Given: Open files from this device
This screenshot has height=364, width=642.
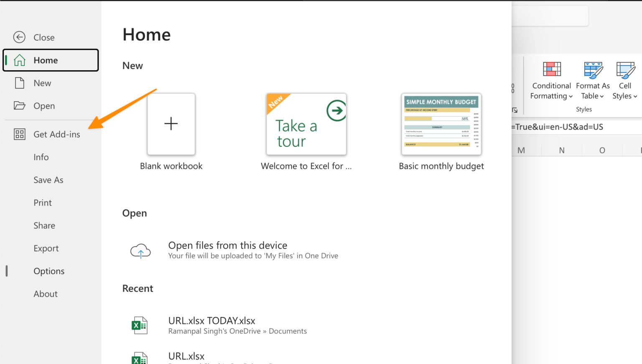Looking at the screenshot, I should (227, 245).
